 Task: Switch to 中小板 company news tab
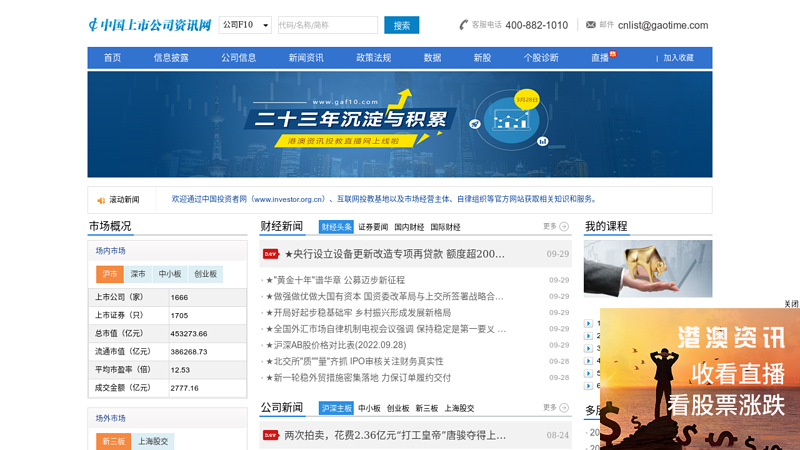(369, 408)
